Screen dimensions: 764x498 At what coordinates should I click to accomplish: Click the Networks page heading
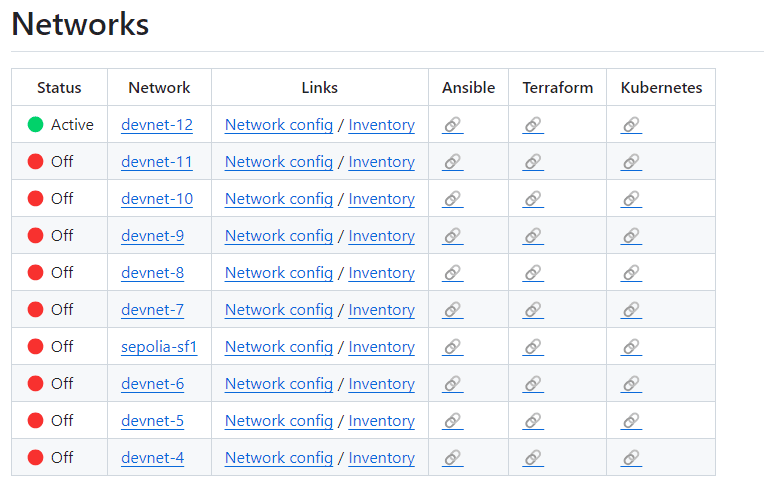pos(80,24)
